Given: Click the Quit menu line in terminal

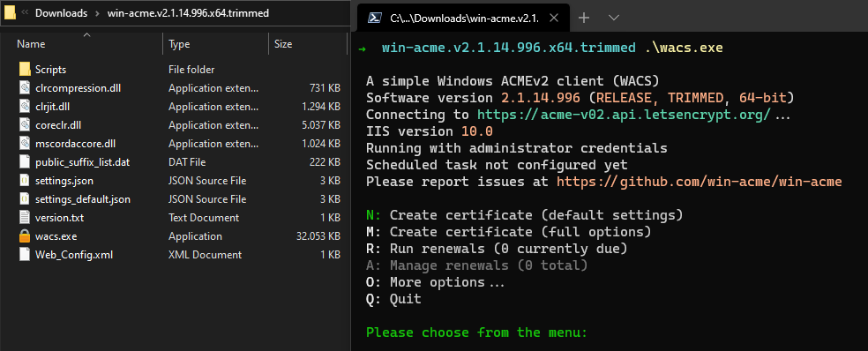Looking at the screenshot, I should (393, 299).
